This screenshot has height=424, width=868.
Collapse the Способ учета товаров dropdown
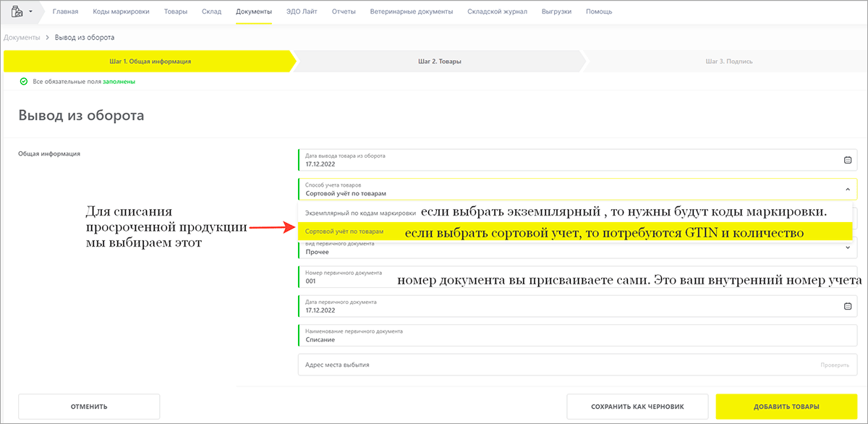click(847, 190)
